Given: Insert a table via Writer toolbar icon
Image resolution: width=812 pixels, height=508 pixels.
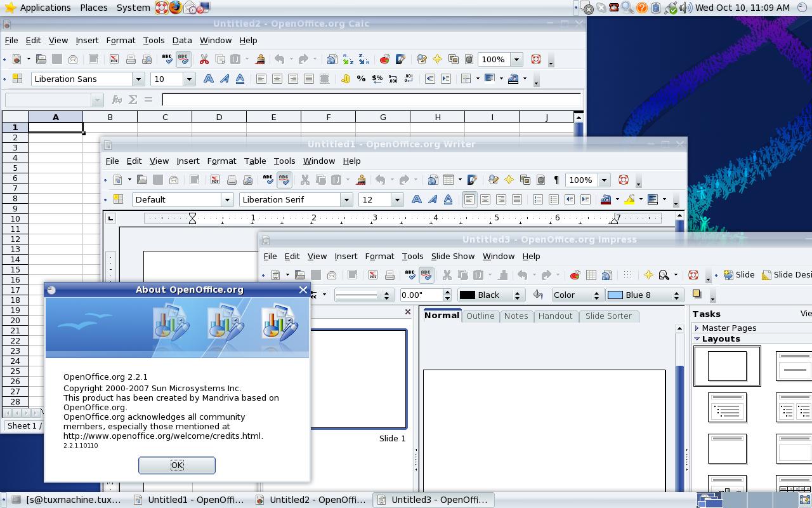Looking at the screenshot, I should 449,180.
